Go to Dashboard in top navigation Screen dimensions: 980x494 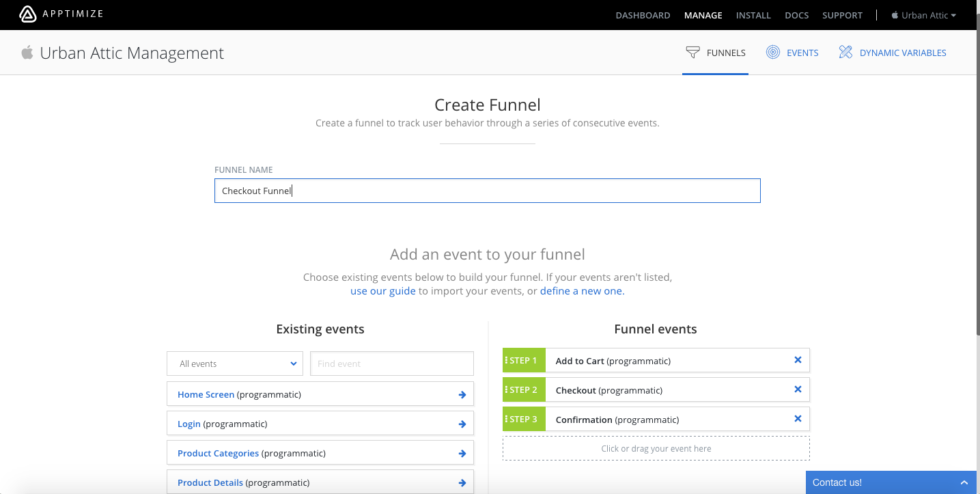[x=643, y=15]
